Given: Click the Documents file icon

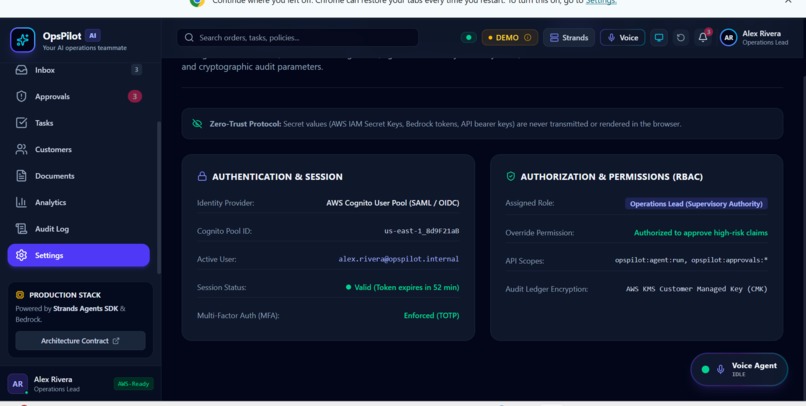Looking at the screenshot, I should pyautogui.click(x=21, y=176).
